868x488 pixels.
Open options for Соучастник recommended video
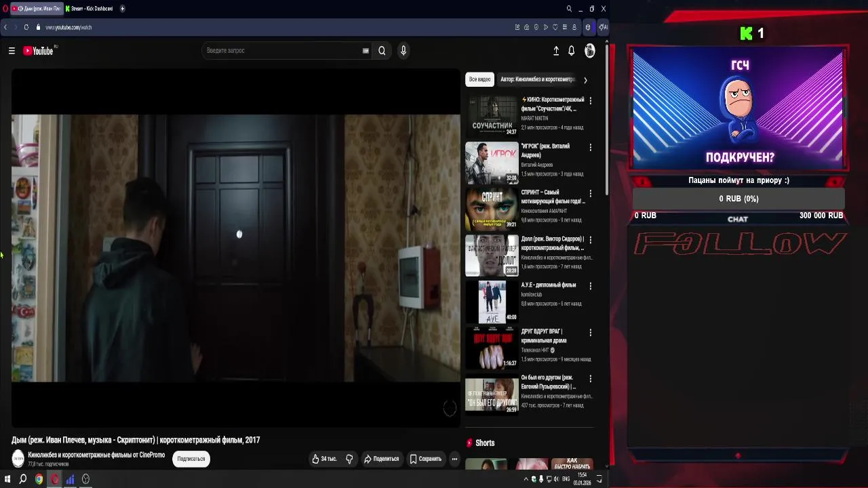(x=590, y=100)
